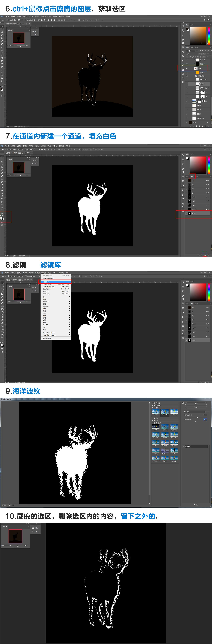Open the 海洋波纹 filter dropdown in step 9

tap(195, 412)
